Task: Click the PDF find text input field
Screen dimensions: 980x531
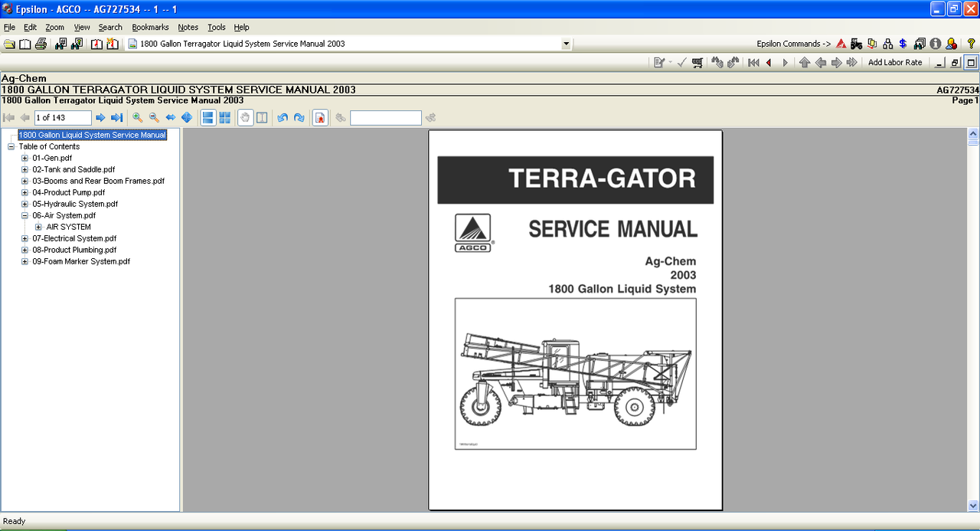Action: point(386,117)
